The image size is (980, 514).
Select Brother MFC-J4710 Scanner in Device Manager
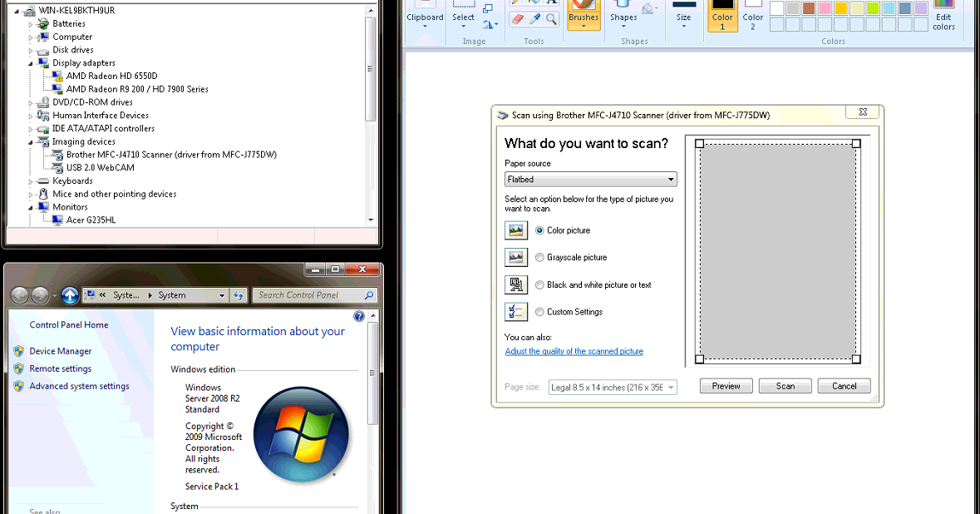(x=171, y=155)
